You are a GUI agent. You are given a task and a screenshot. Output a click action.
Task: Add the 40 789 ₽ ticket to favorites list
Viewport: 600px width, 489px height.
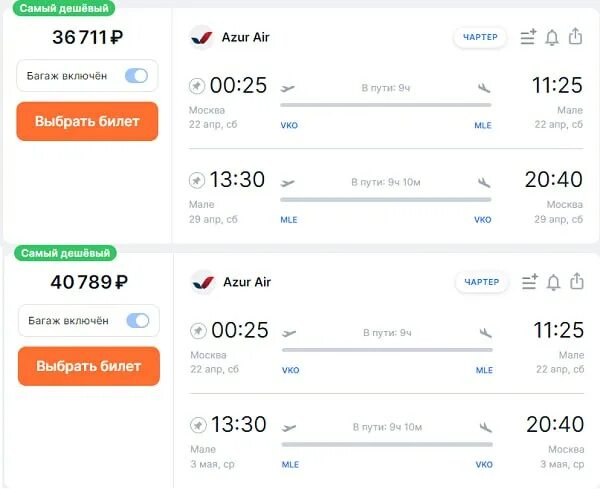click(529, 283)
